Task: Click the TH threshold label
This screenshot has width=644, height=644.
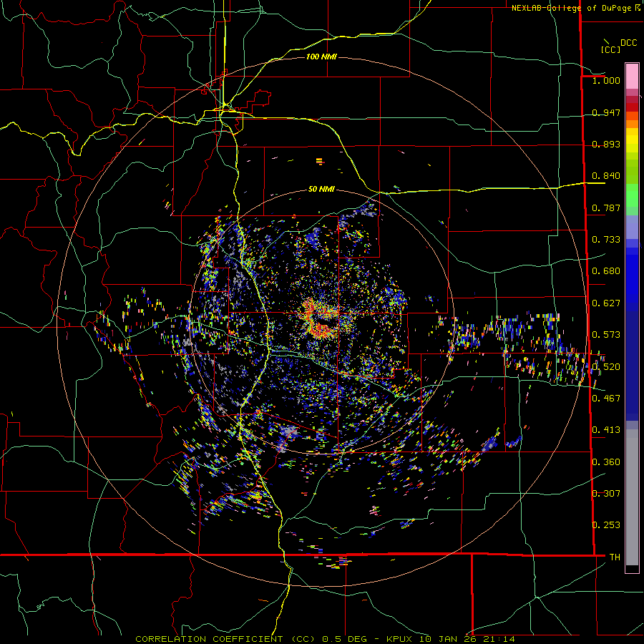Action: pos(615,557)
